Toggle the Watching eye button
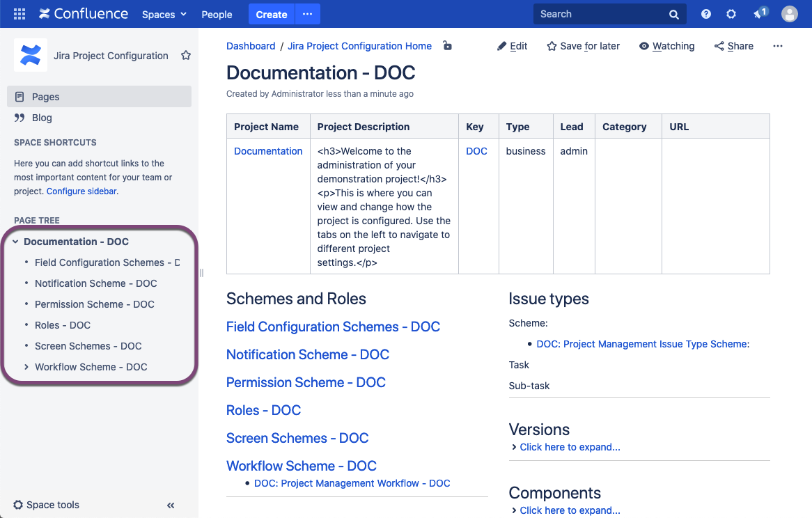The height and width of the screenshot is (518, 812). pos(666,46)
